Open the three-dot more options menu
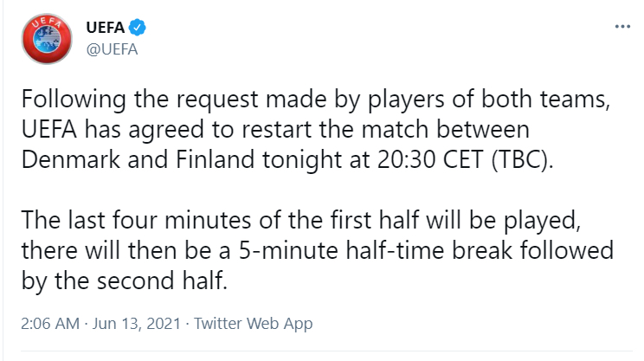The height and width of the screenshot is (361, 644). coord(622,27)
